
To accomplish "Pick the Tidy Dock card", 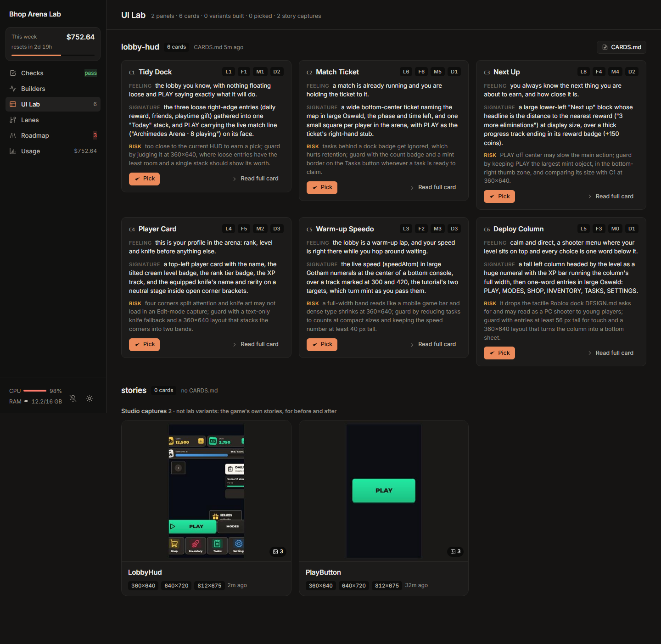I will [144, 179].
